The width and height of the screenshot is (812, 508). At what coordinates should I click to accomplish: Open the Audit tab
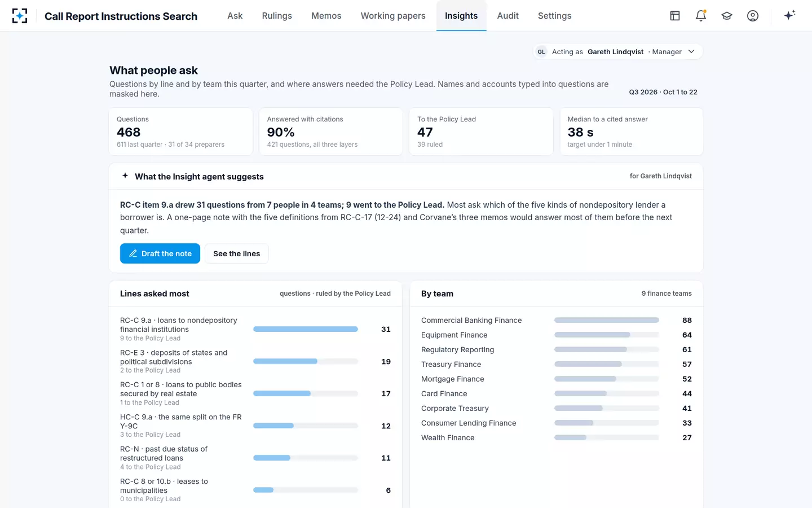tap(508, 16)
